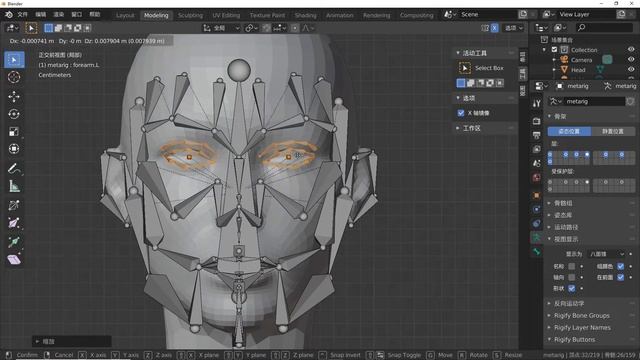The height and width of the screenshot is (360, 640).
Task: Open the transform orientation dropdown
Action: (222, 28)
